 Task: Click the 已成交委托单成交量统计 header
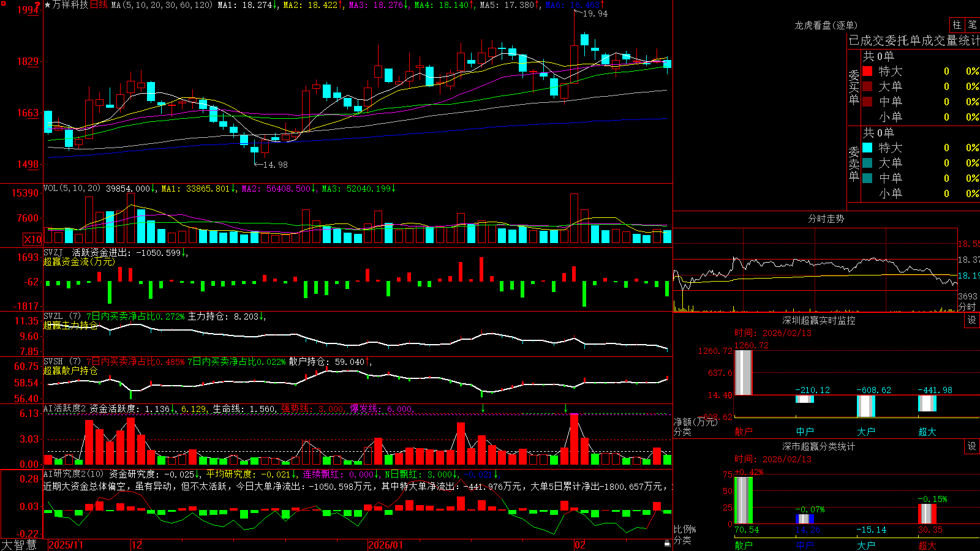914,40
